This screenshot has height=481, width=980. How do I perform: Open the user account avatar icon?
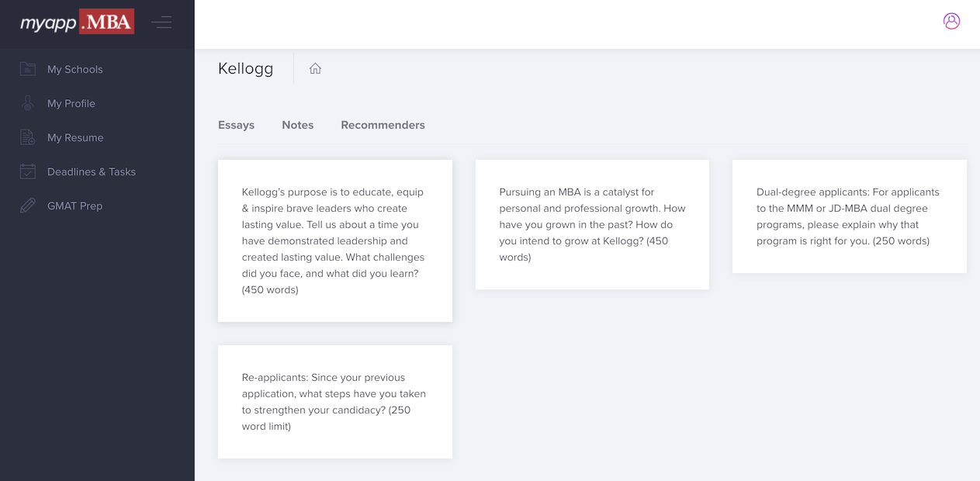[x=951, y=21]
